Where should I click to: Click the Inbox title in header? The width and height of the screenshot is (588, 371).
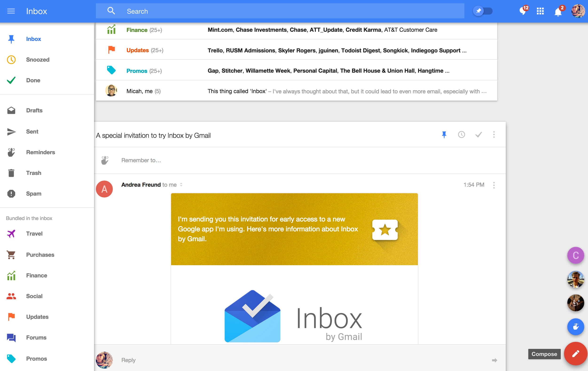(x=36, y=11)
